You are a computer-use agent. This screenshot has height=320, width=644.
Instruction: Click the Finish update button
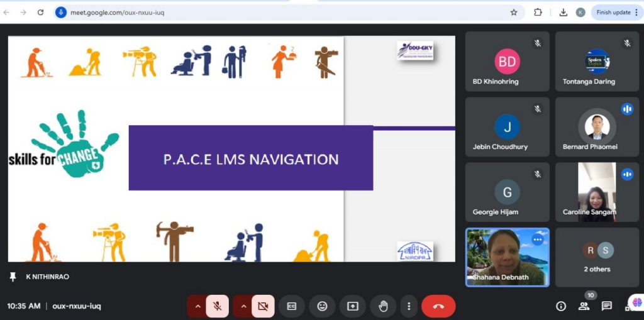click(613, 12)
